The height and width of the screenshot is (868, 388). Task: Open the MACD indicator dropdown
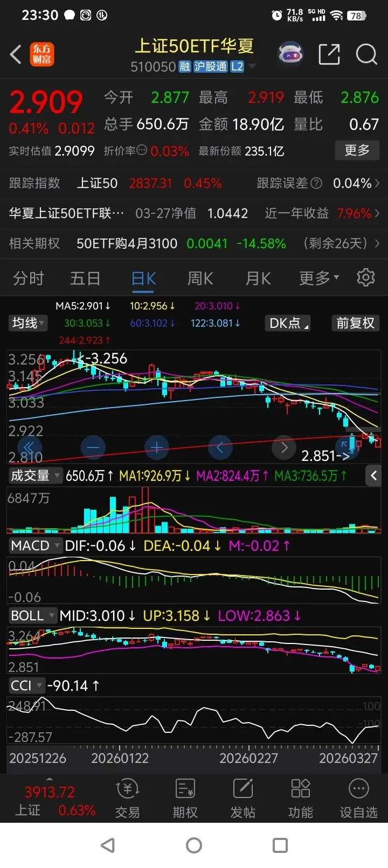coord(35,545)
